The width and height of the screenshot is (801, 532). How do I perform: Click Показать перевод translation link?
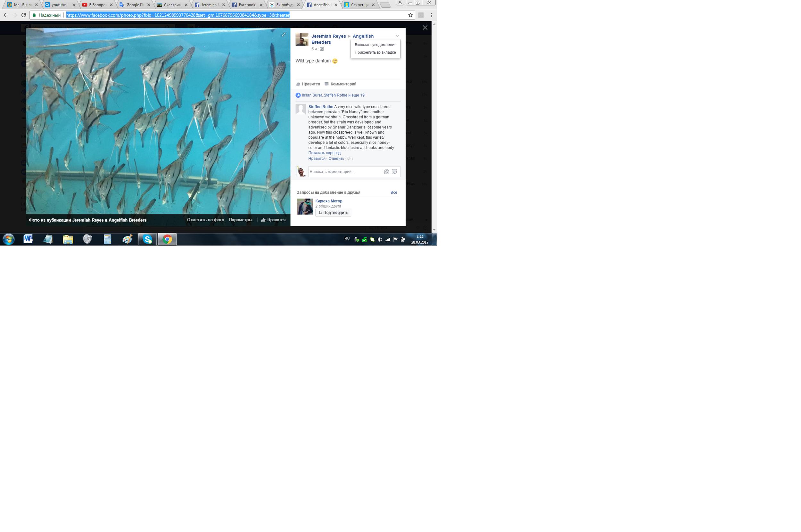(x=324, y=153)
